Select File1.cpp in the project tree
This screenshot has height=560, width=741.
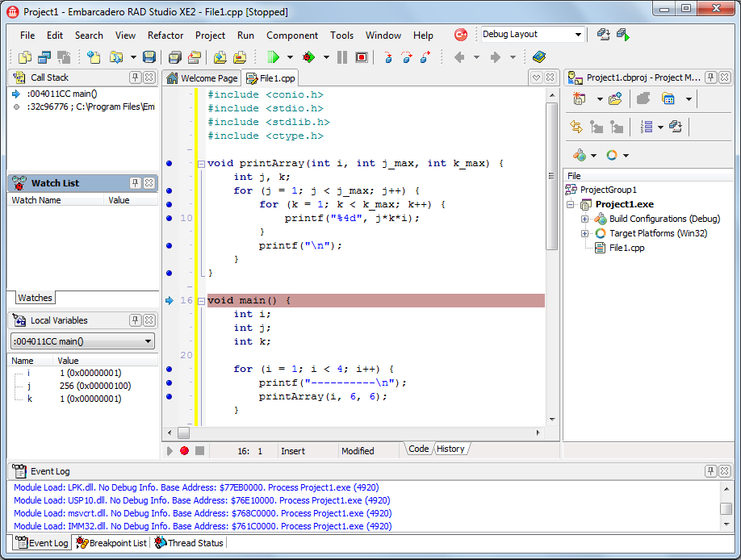click(x=626, y=248)
